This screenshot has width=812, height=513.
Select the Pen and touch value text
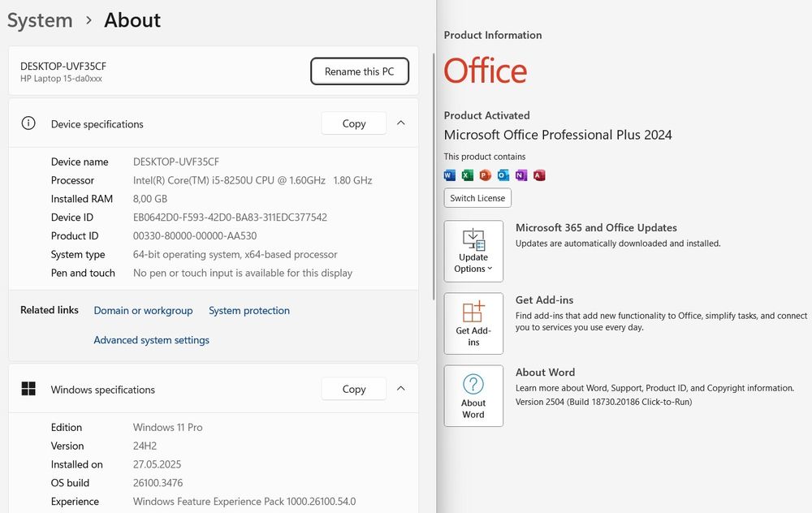point(242,273)
